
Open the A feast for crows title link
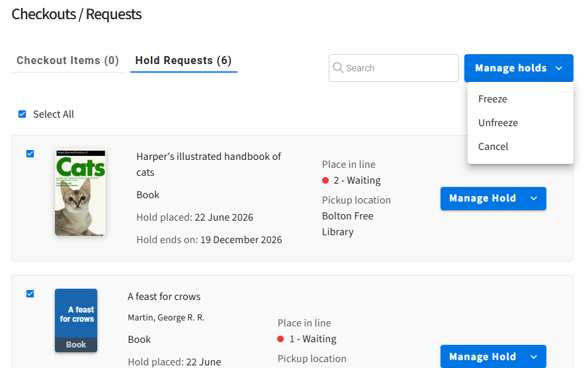pyautogui.click(x=164, y=297)
